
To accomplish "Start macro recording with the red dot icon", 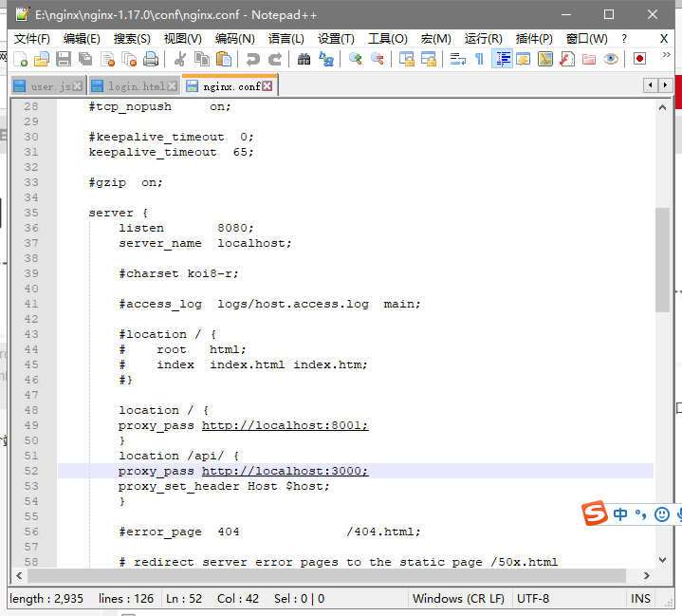I will [x=639, y=59].
